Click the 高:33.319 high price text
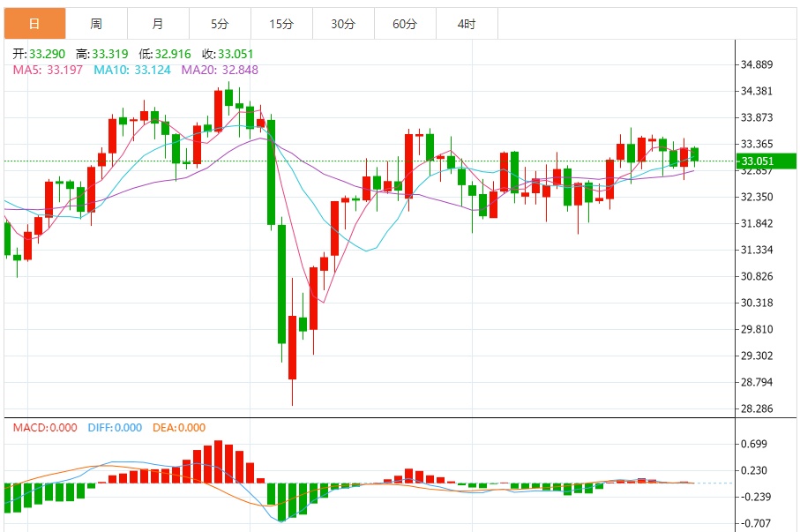This screenshot has width=800, height=532. click(102, 54)
